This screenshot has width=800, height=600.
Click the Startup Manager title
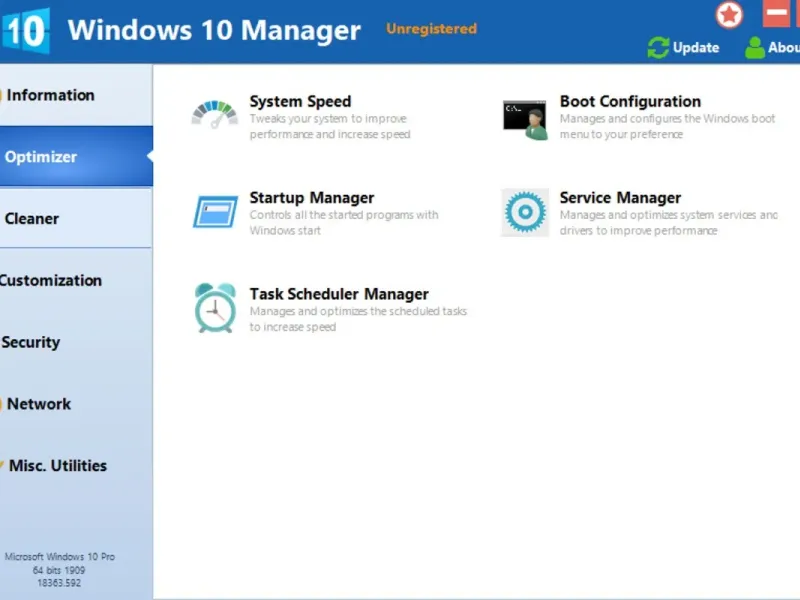[x=312, y=197]
